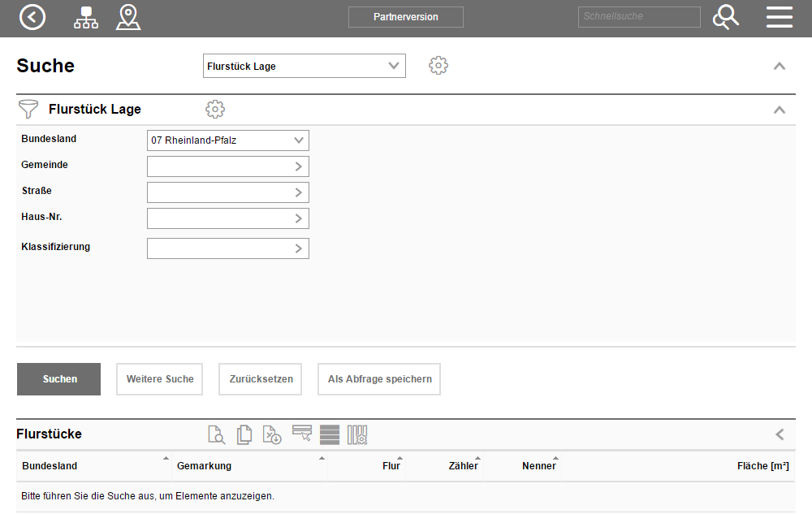Click the Zurücksetzen button
The height and width of the screenshot is (514, 812).
tap(260, 379)
